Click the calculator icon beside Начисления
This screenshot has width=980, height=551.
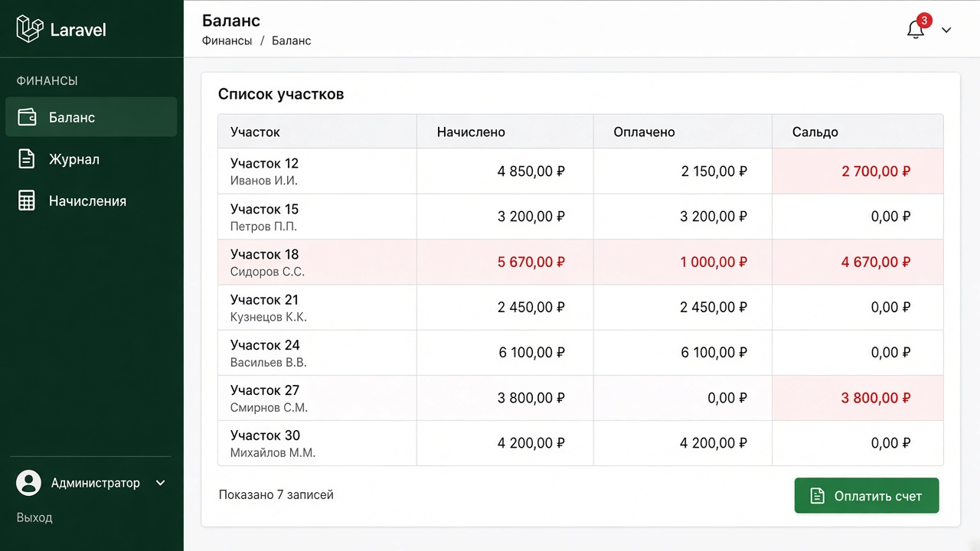pos(27,201)
